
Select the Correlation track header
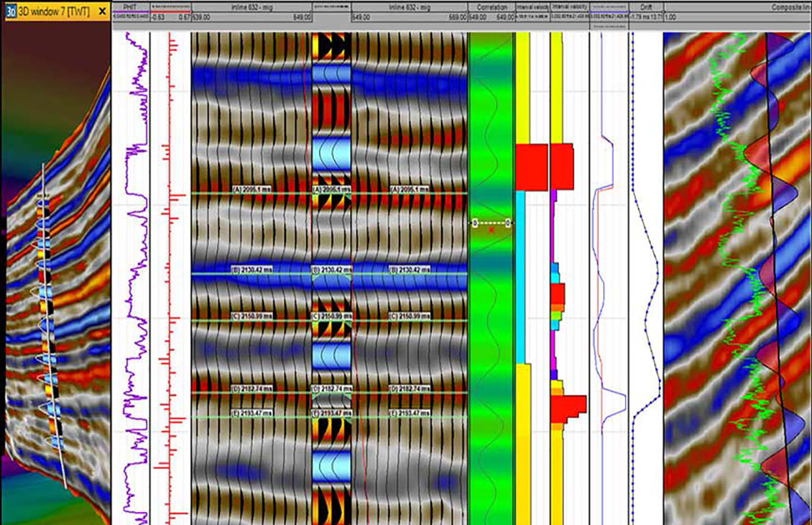(491, 7)
